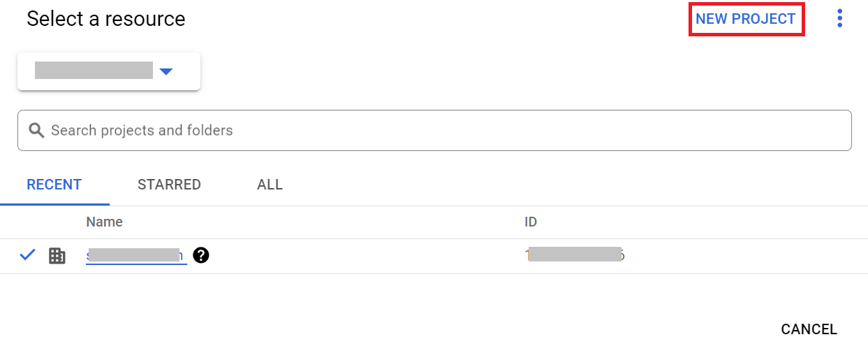This screenshot has width=868, height=351.
Task: Switch to the RECENT tab
Action: [x=54, y=185]
